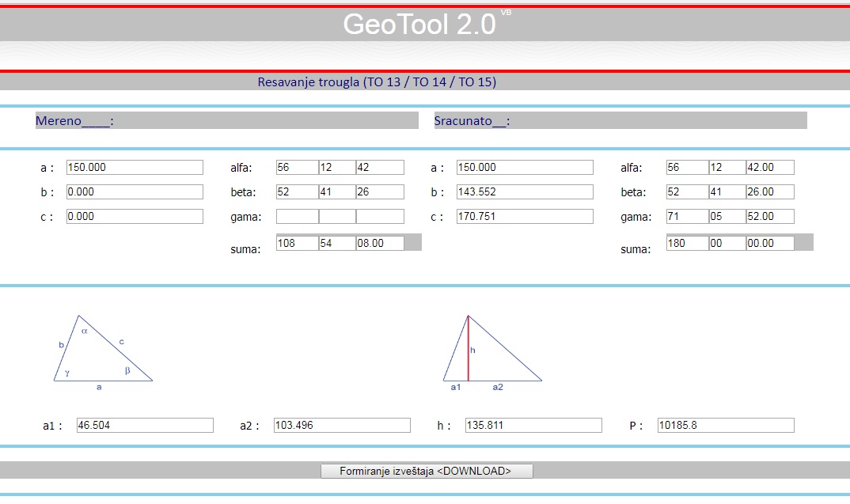The width and height of the screenshot is (850, 504).
Task: Click the calculated side c field
Action: (524, 217)
